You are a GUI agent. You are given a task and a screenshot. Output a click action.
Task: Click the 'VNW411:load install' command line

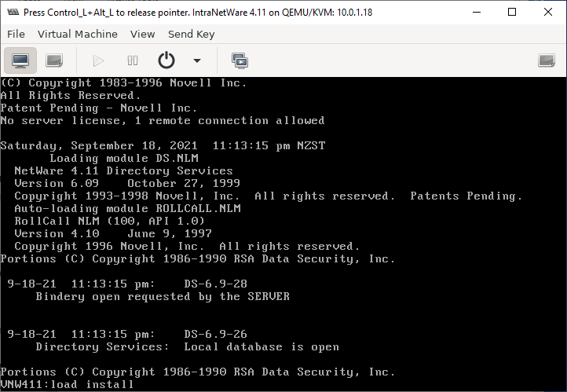pyautogui.click(x=67, y=384)
